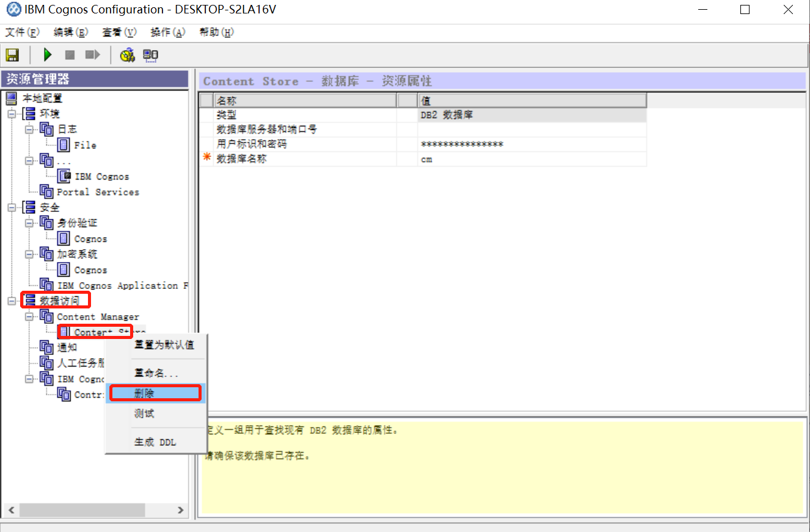Screen dimensions: 810x532
Task: Click the tree scrollbar right arrow
Action: [180, 510]
